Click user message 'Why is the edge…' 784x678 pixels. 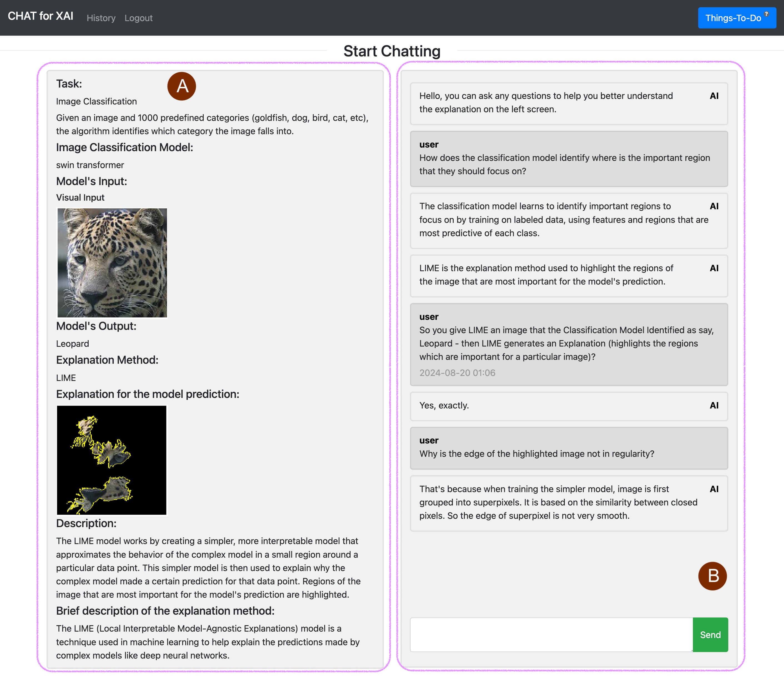pos(569,448)
